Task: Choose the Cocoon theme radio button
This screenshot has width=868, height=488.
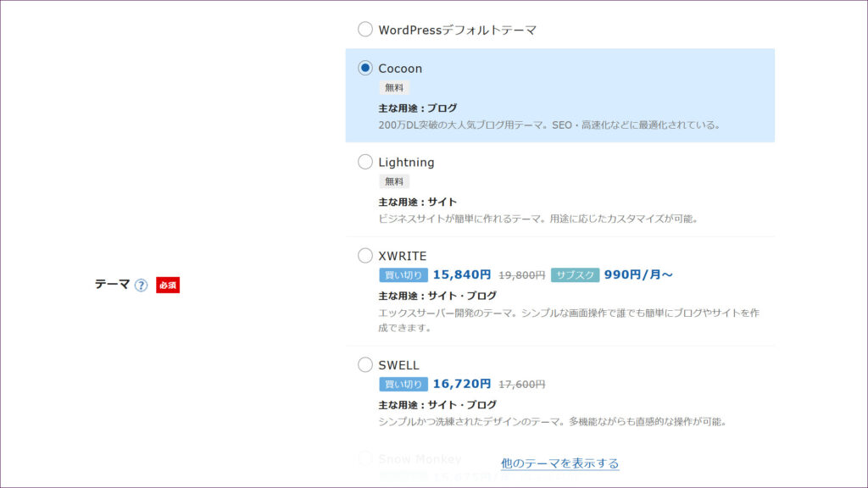Action: click(365, 69)
